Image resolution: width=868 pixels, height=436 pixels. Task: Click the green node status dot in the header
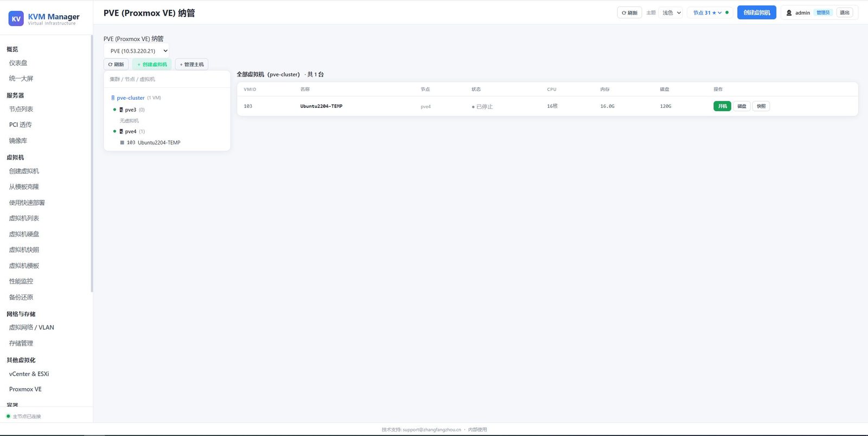727,12
